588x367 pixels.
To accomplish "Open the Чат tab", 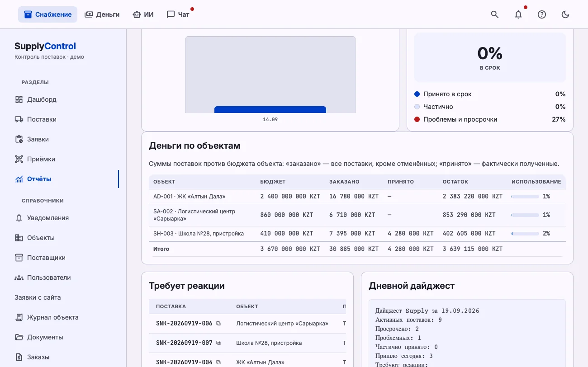I will (x=178, y=14).
